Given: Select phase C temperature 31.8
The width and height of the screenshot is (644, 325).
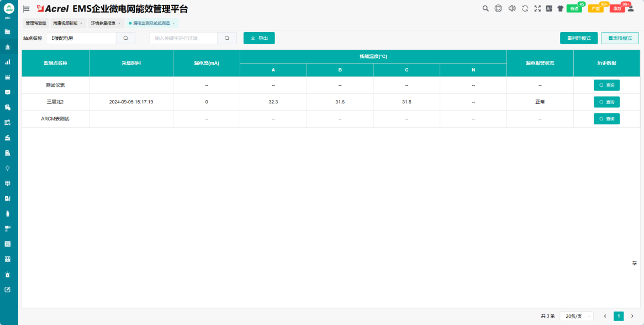Looking at the screenshot, I should [x=407, y=102].
